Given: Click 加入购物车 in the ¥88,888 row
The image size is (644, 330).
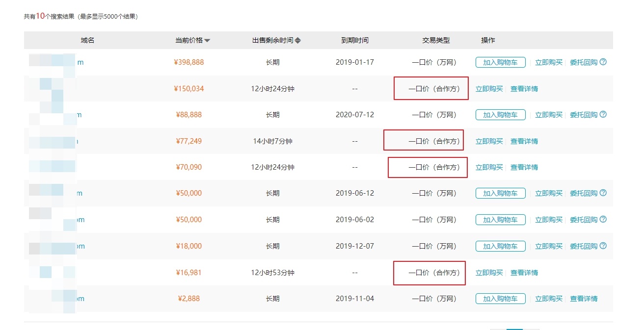Looking at the screenshot, I should pos(500,115).
